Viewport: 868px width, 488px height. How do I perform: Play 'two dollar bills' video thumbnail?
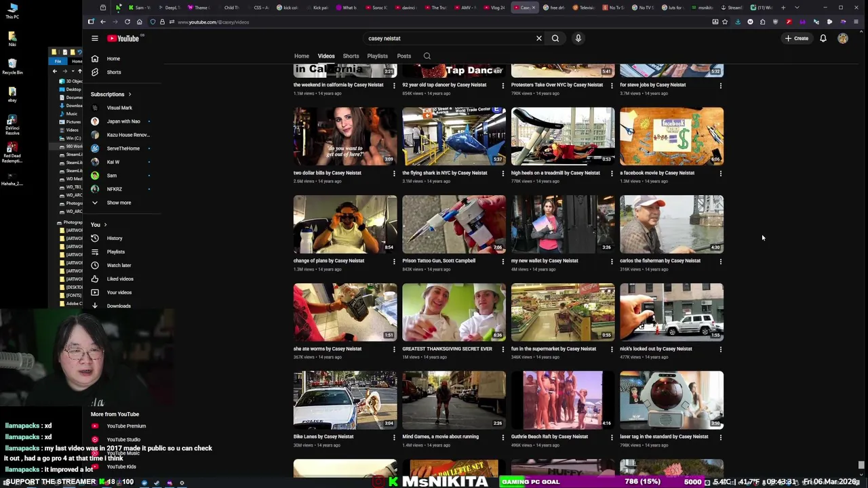pos(345,136)
